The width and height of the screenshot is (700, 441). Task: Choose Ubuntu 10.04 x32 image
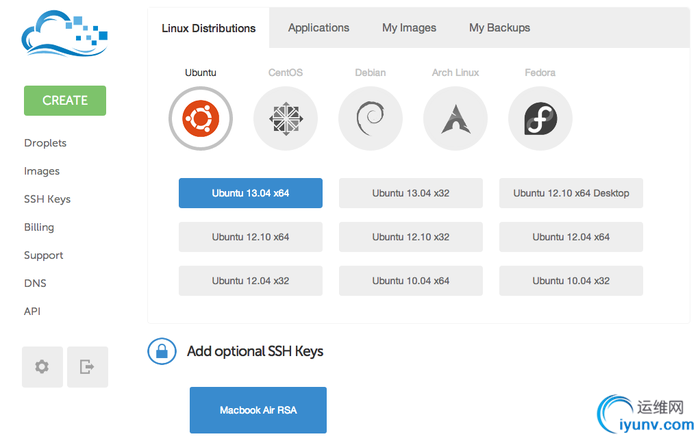571,281
